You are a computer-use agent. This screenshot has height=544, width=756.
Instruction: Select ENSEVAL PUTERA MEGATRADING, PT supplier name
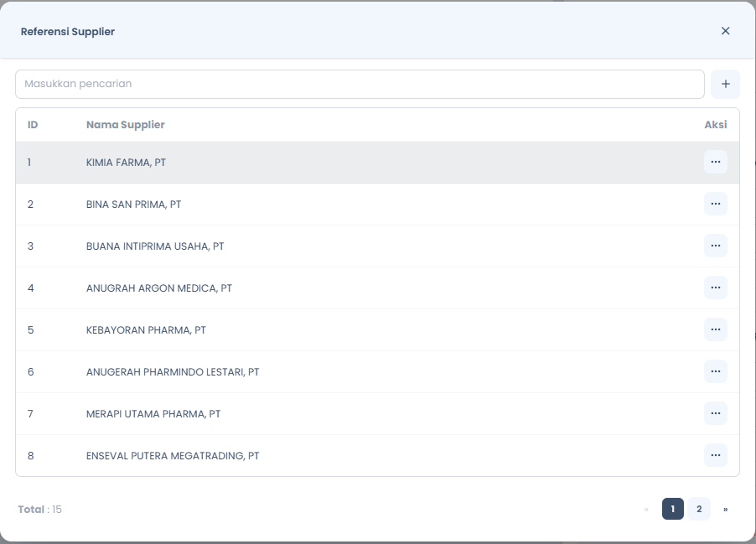(173, 456)
